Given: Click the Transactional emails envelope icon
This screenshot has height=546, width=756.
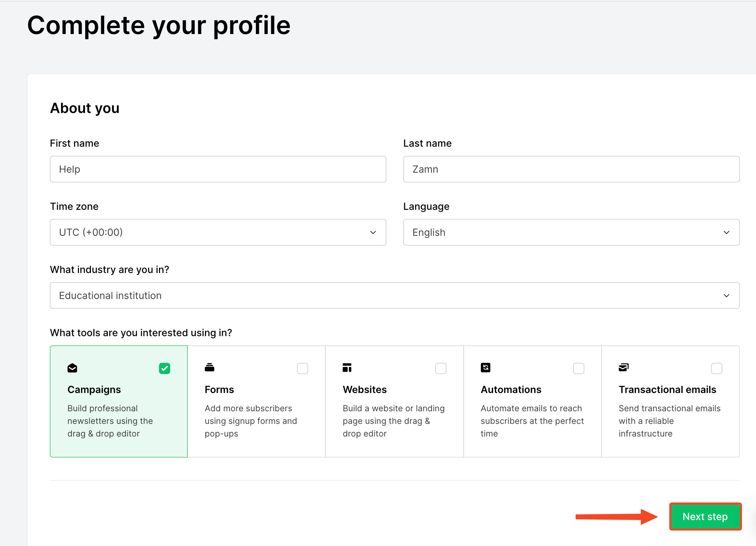Looking at the screenshot, I should click(624, 367).
